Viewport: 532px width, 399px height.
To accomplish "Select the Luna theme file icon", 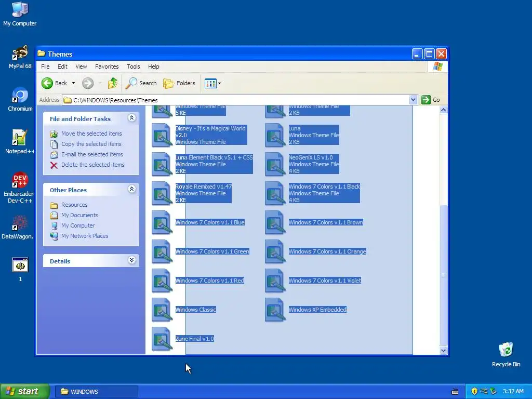I will coord(275,135).
